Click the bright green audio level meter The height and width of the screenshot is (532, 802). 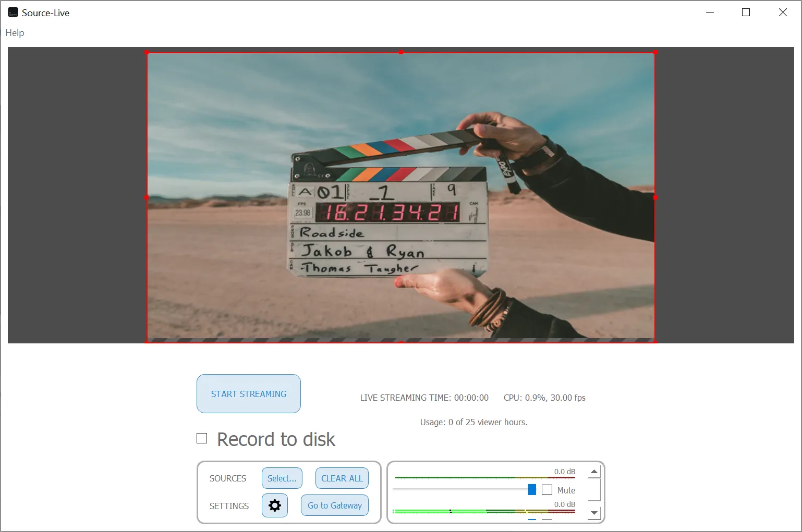[x=484, y=512]
